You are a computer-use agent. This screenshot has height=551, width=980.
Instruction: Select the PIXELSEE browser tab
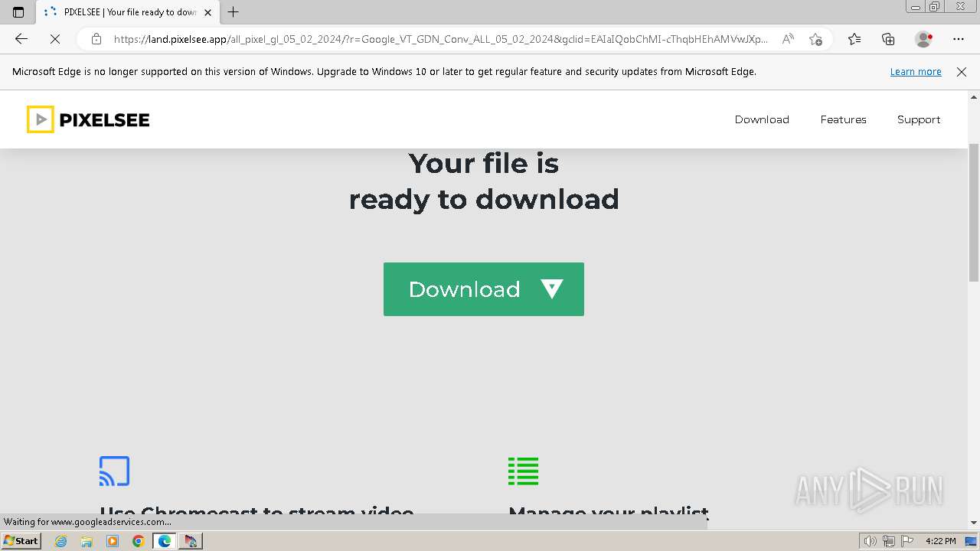126,12
